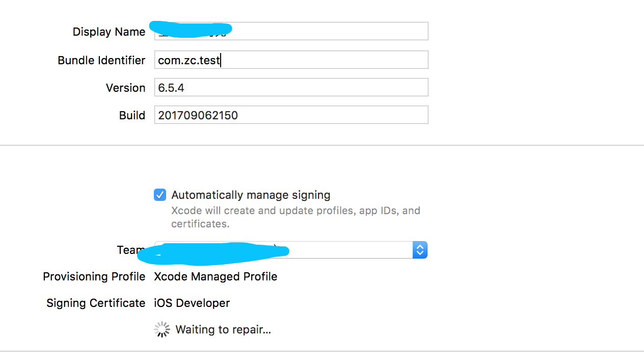This screenshot has width=644, height=362.
Task: Click the 'Xcode Managed Profile' value
Action: (216, 276)
